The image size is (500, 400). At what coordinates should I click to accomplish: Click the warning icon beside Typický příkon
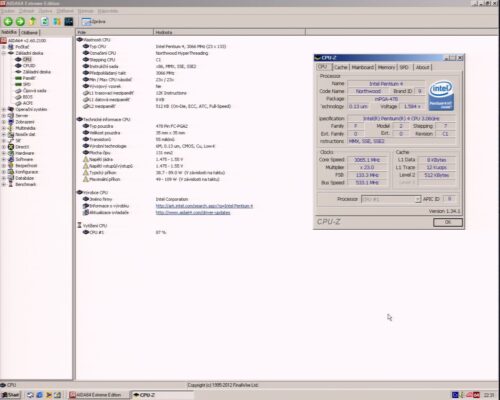click(86, 173)
